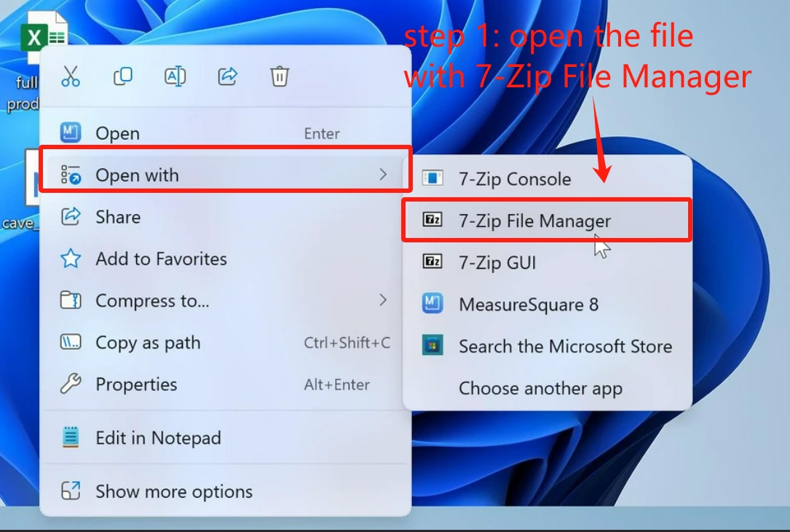Image resolution: width=790 pixels, height=532 pixels.
Task: Select Add to Favorites
Action: 225,258
